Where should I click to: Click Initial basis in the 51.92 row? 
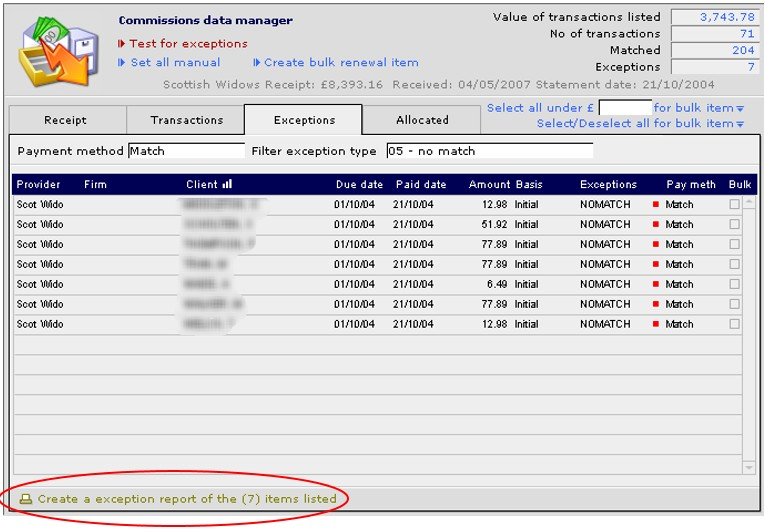pyautogui.click(x=526, y=224)
